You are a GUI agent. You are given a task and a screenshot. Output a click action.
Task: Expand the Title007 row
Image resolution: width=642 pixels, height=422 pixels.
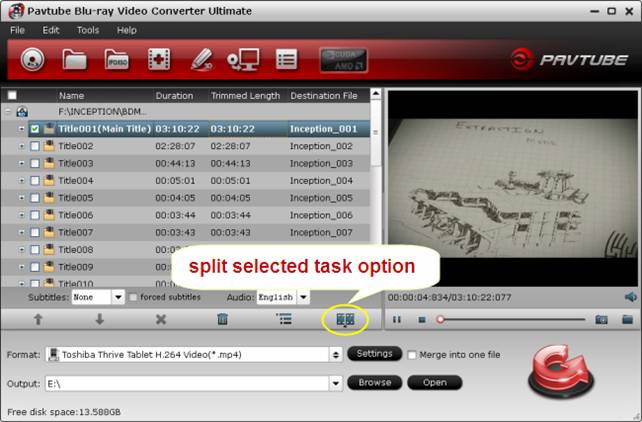21,232
